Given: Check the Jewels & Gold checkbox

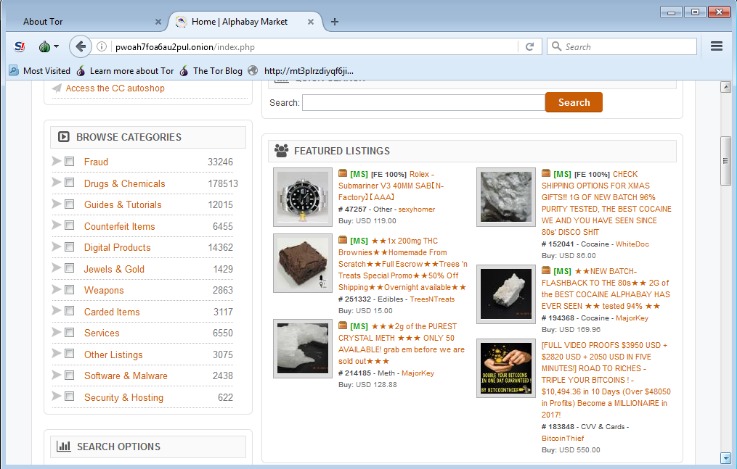Looking at the screenshot, I should [69, 268].
